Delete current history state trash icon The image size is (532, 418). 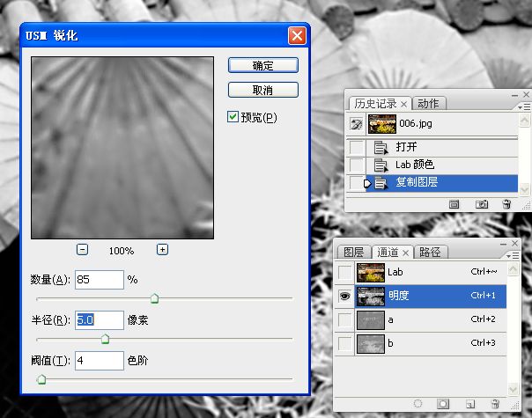[506, 204]
